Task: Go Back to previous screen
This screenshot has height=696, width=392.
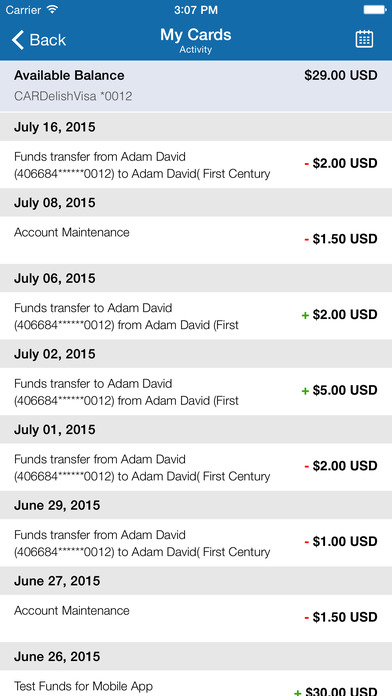Action: [39, 40]
